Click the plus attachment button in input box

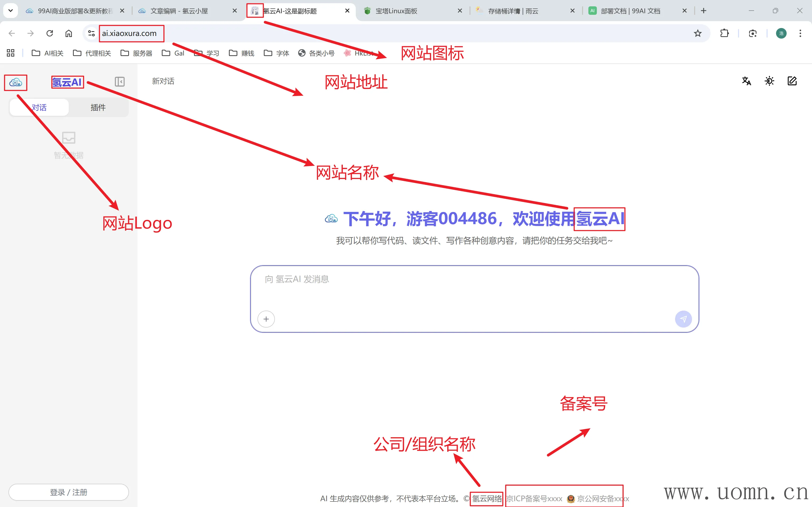pos(266,319)
